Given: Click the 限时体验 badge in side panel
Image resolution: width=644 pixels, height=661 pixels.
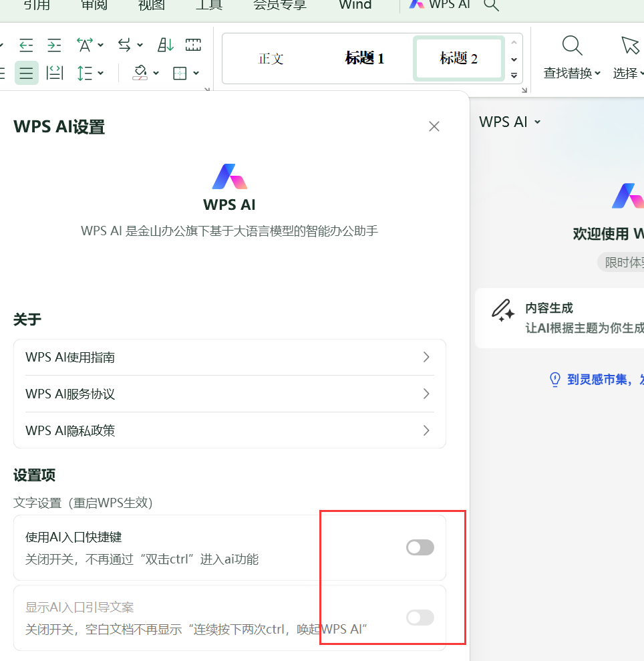Looking at the screenshot, I should (x=621, y=262).
